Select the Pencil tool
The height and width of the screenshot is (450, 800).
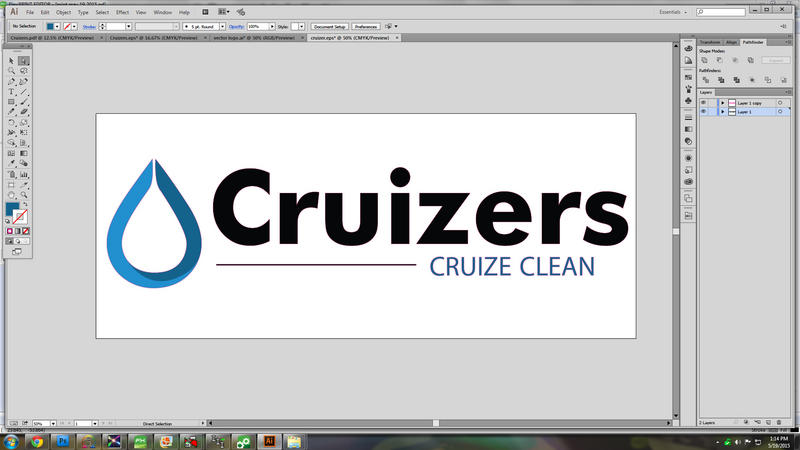pos(11,112)
